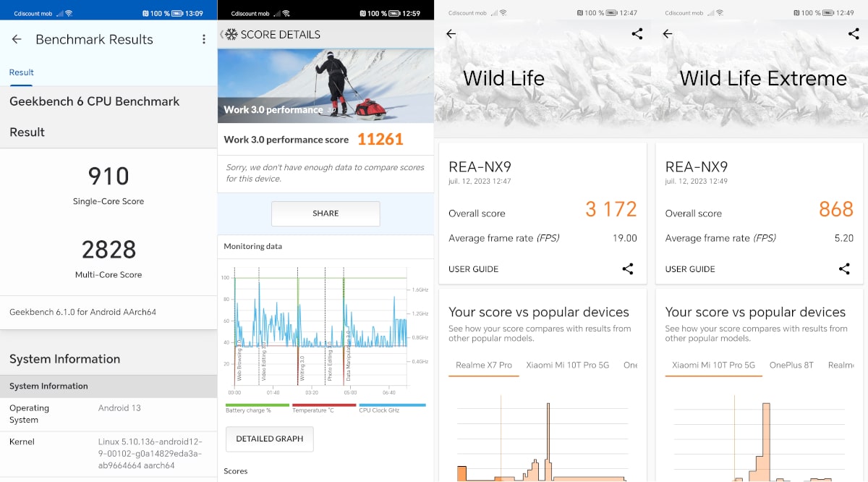Viewport: 868px width, 482px height.
Task: Switch to Realme X7 Pro comparison tab
Action: pos(484,365)
